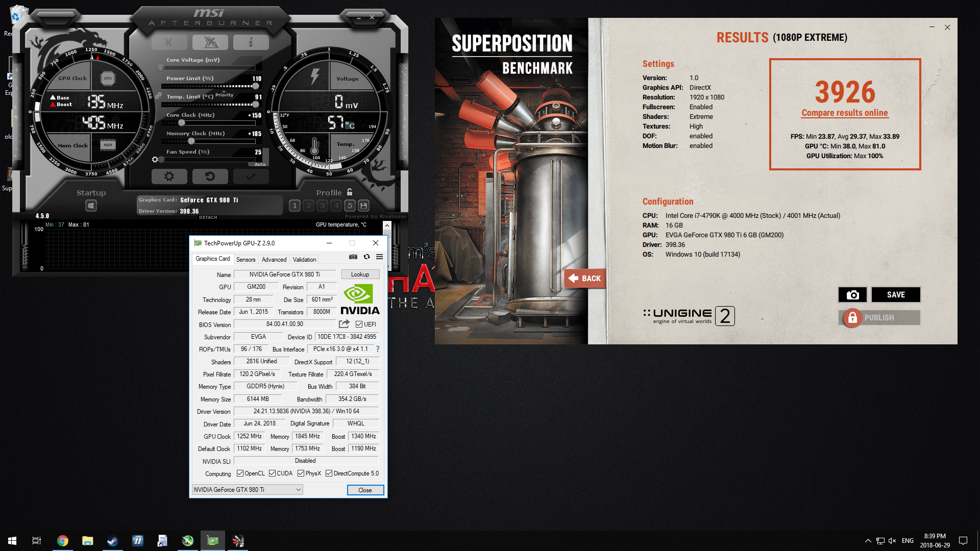Open Task View on the taskbar
The height and width of the screenshot is (551, 980).
point(37,541)
